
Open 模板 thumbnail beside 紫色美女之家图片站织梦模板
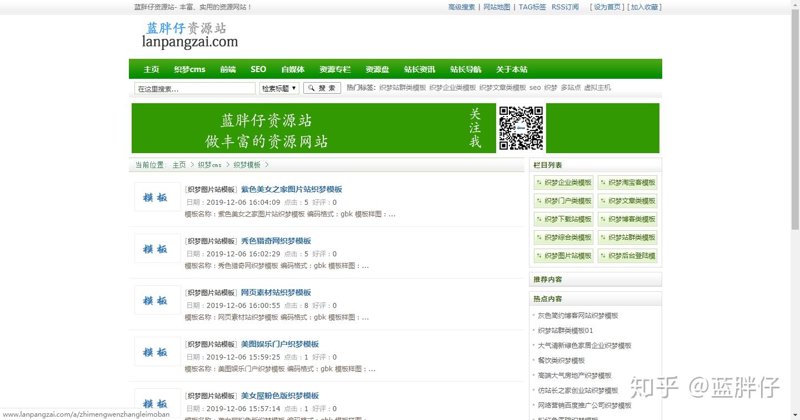[157, 197]
